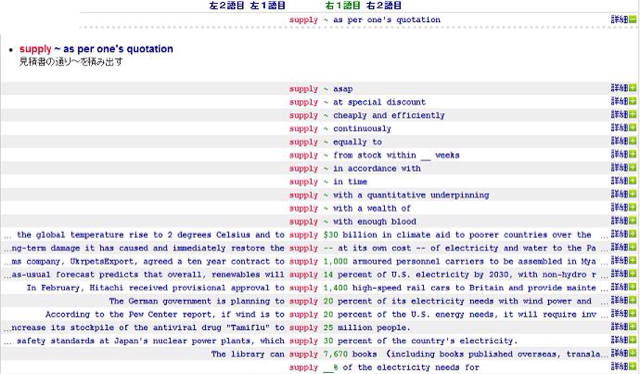Viewport: 640px width, 374px height.
Task: Expand the 'at special discount' row
Action: [633, 101]
